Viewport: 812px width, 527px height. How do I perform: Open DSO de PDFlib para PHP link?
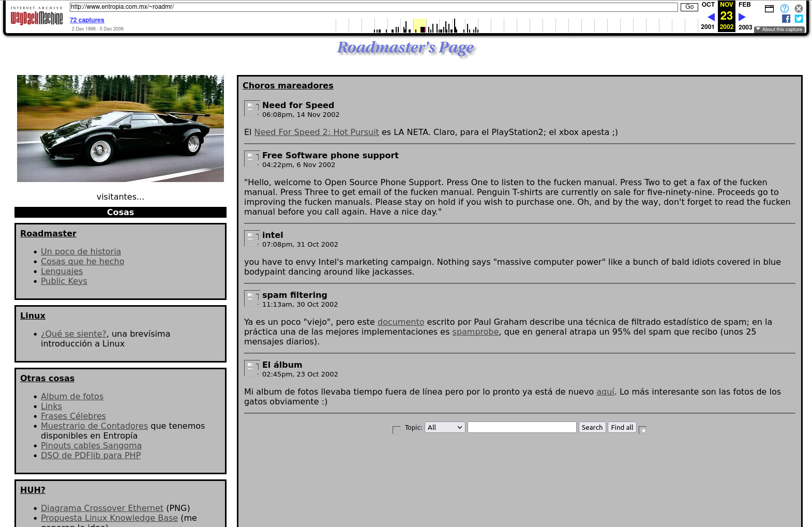point(91,455)
